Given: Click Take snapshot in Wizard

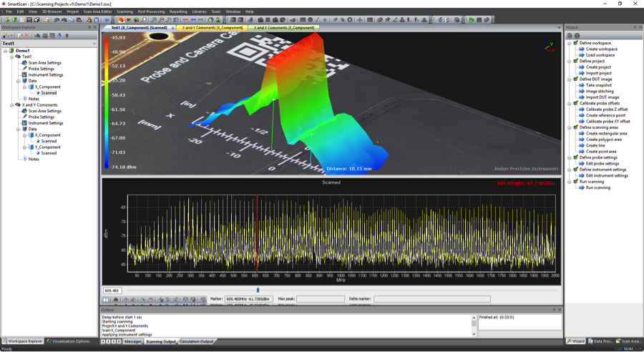Looking at the screenshot, I should click(x=599, y=85).
